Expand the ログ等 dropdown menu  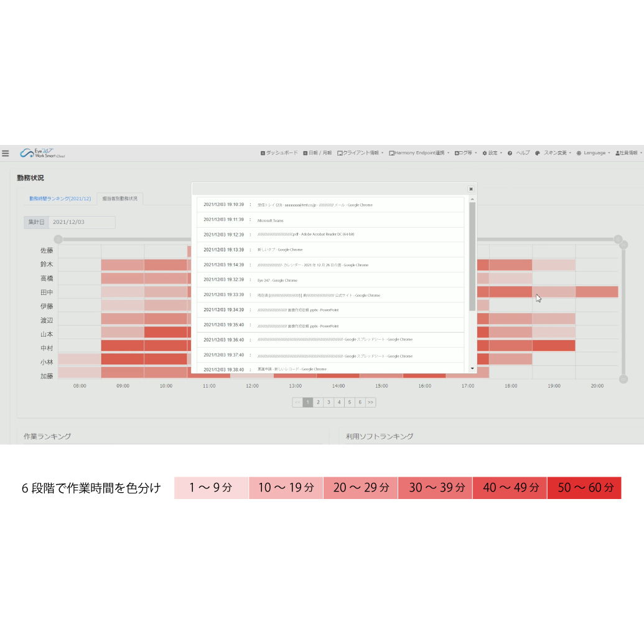[465, 153]
